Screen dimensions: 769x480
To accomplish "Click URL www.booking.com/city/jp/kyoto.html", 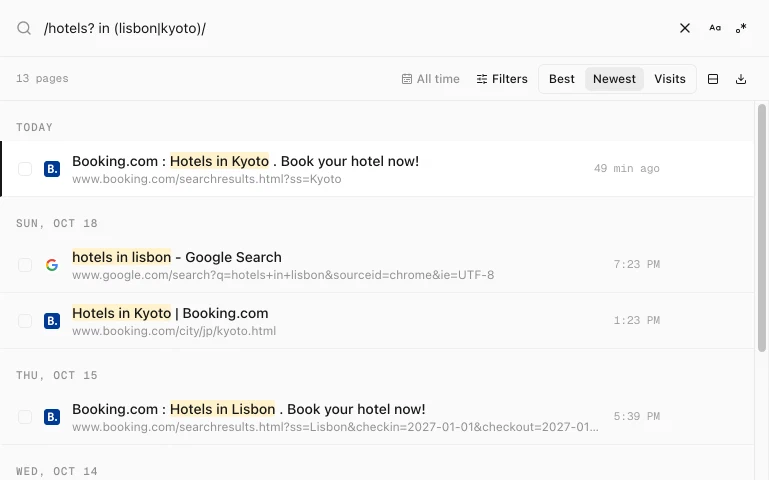I will [x=174, y=331].
